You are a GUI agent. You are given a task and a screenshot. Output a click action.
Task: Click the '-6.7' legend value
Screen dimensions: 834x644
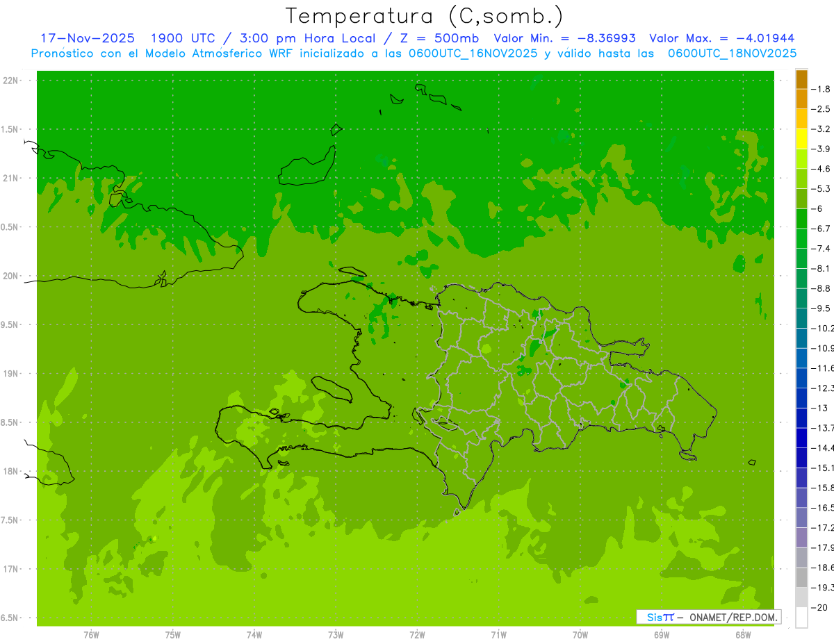[x=821, y=229]
